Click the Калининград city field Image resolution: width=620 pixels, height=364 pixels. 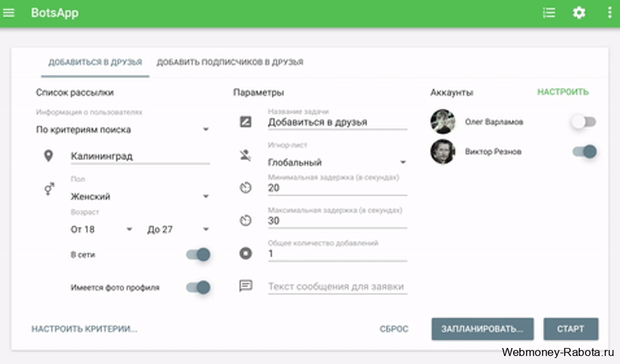pos(140,156)
